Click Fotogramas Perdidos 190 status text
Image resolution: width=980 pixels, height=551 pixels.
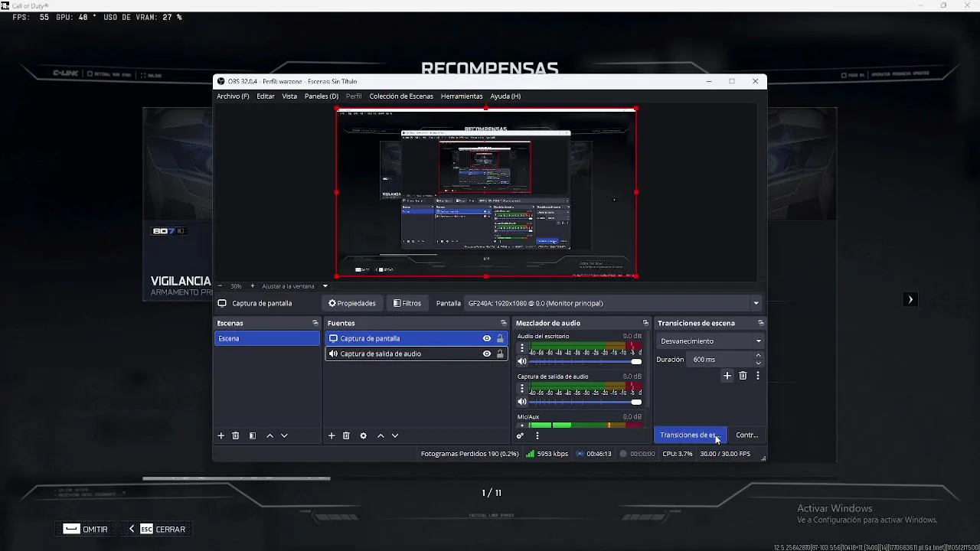pos(469,454)
